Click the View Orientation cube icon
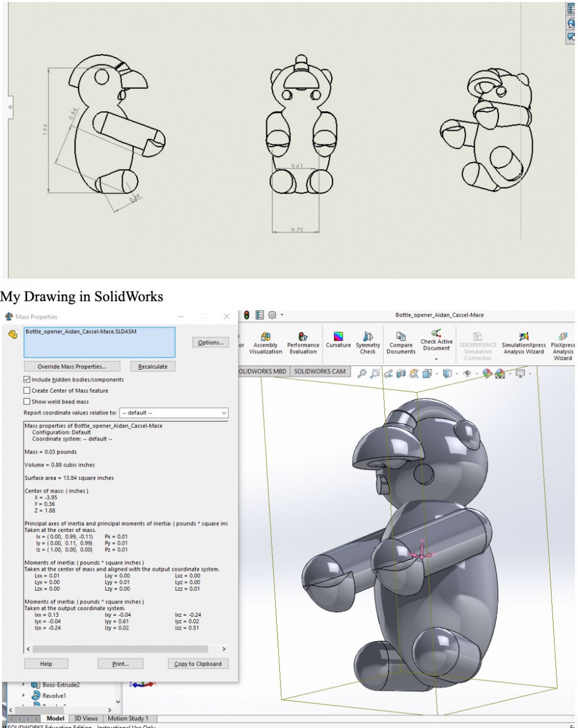 click(427, 373)
